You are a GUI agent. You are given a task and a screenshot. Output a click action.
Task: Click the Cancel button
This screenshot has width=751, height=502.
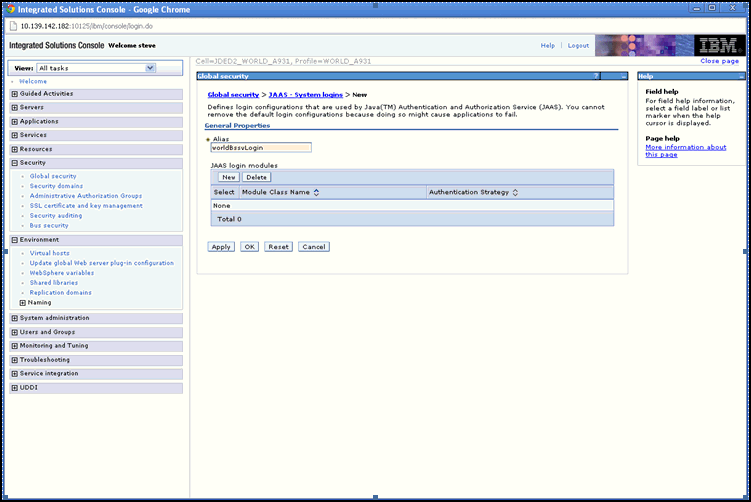coord(314,247)
